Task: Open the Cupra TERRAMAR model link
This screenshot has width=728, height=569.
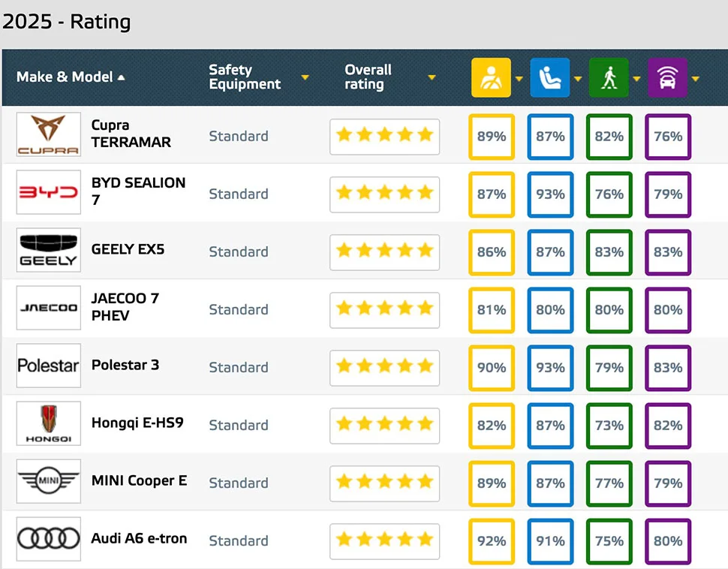Action: coord(131,134)
